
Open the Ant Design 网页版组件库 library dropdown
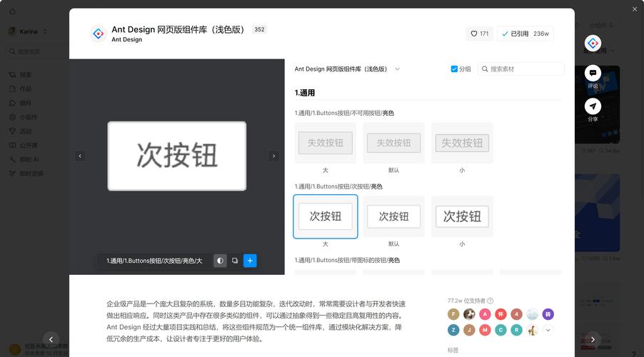coord(347,69)
